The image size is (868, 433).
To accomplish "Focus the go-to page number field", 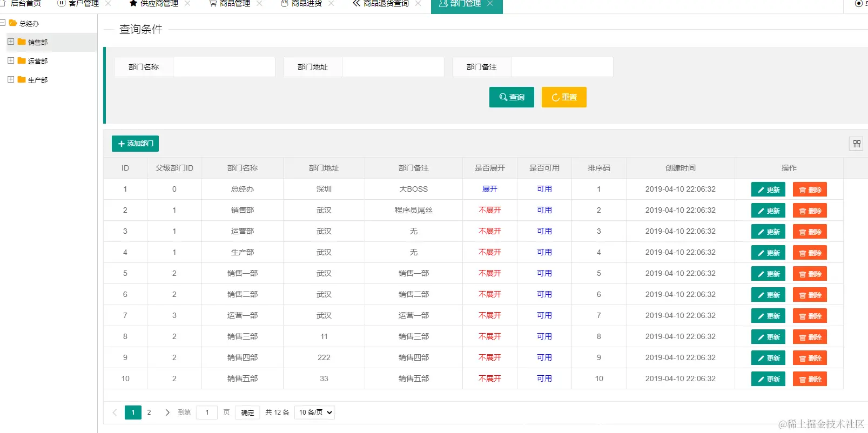I will pyautogui.click(x=207, y=412).
